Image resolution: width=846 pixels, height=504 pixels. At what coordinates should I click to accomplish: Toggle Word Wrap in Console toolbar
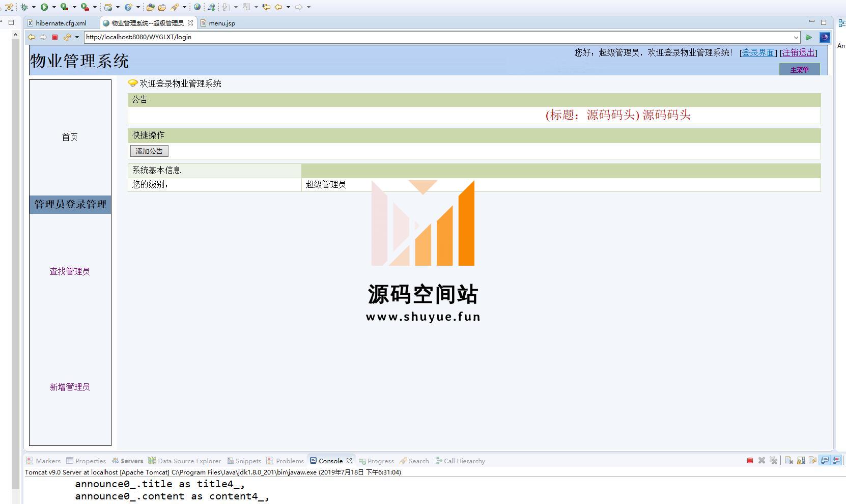(812, 460)
